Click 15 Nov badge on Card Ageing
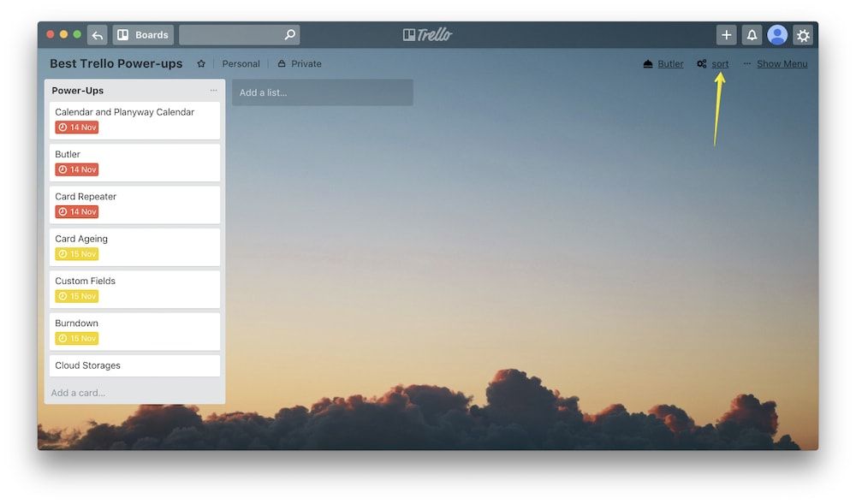This screenshot has width=856, height=504. coord(76,254)
